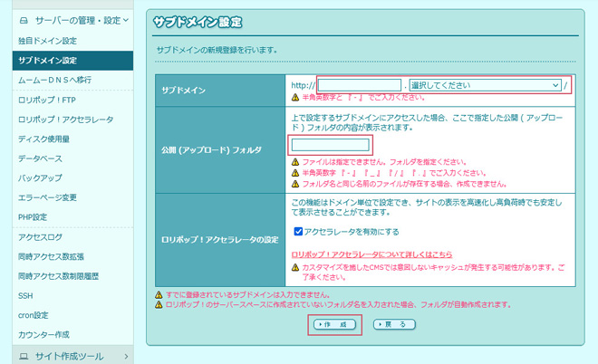The image size is (598, 364).
Task: Enable the アクセラレータを有効にする checkbox
Action: tap(299, 232)
